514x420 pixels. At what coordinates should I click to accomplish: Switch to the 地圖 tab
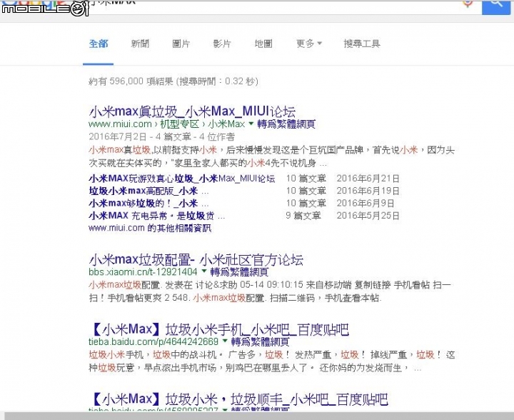(x=263, y=44)
